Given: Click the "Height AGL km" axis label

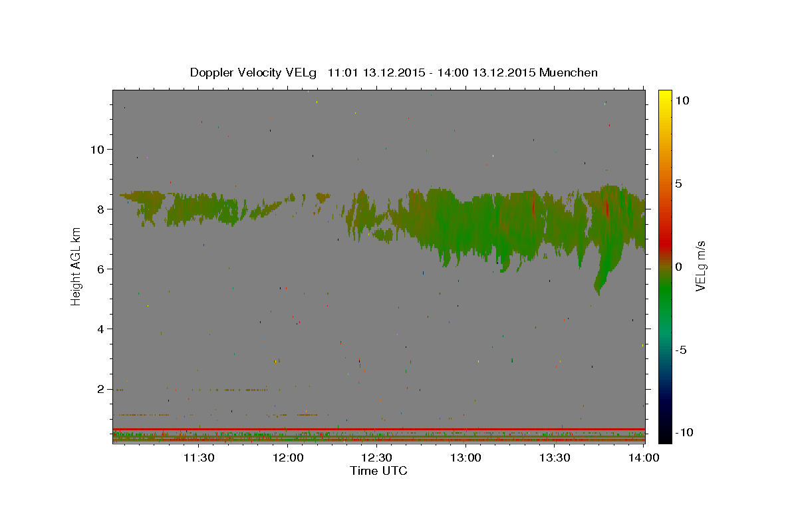Looking at the screenshot, I should [x=76, y=266].
